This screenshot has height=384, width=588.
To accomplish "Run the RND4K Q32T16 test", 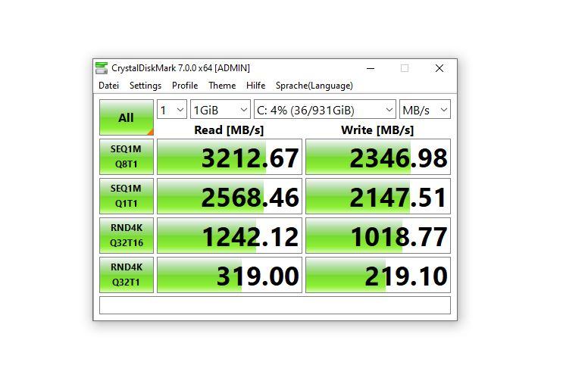I will (x=127, y=236).
